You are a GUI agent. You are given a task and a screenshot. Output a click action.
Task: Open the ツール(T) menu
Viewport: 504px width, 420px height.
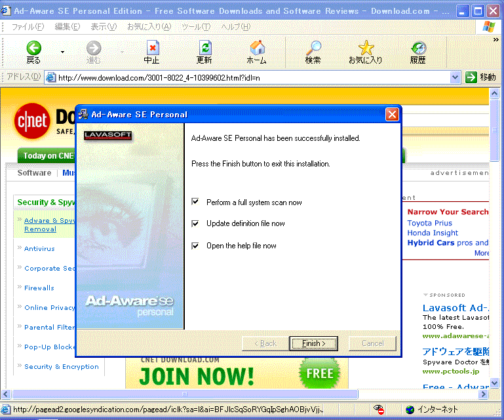pos(196,27)
